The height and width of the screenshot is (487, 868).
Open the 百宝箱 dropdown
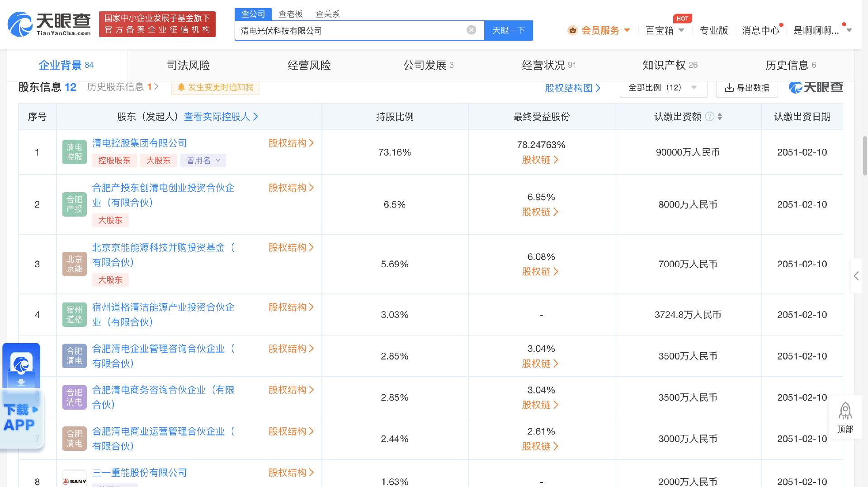tap(665, 30)
